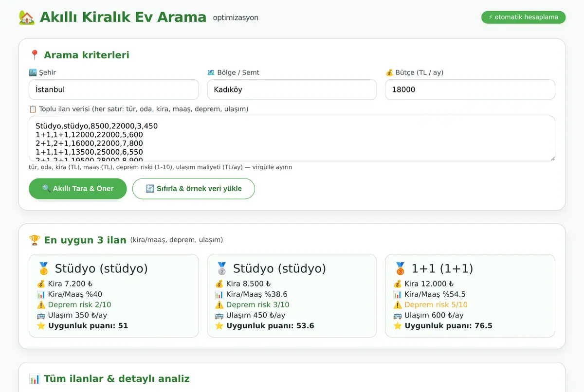Focus the Bütçe field showing 18000
Viewport: 584px width, 392px height.
coord(470,89)
